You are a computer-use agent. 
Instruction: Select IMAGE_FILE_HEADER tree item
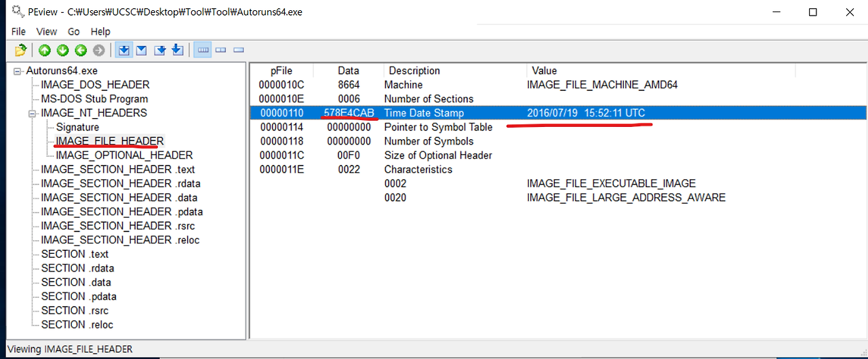110,141
